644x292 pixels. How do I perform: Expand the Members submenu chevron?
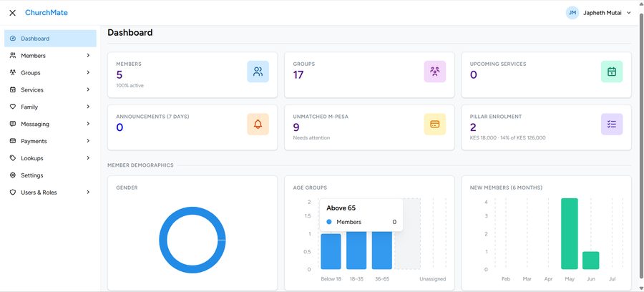click(88, 55)
